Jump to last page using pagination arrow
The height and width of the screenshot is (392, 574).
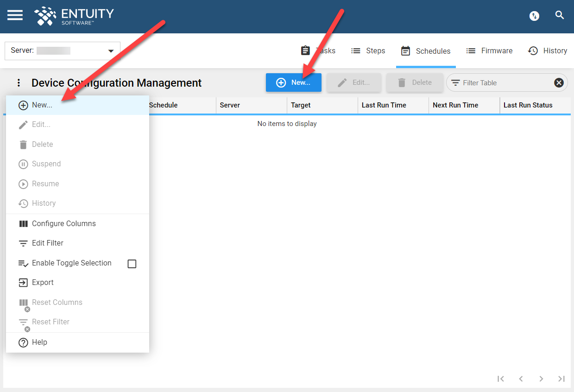[561, 379]
